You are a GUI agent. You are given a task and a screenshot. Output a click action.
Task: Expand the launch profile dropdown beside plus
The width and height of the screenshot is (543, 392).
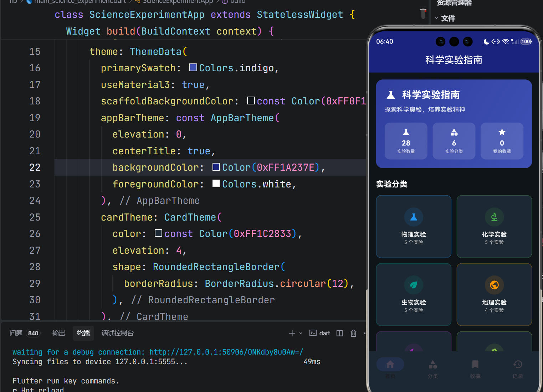[301, 333]
